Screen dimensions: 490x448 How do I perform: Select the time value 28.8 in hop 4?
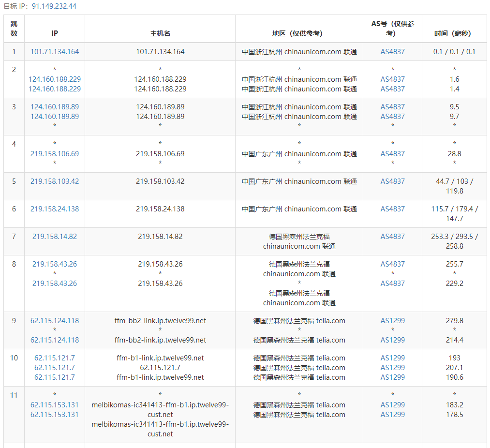tap(454, 153)
